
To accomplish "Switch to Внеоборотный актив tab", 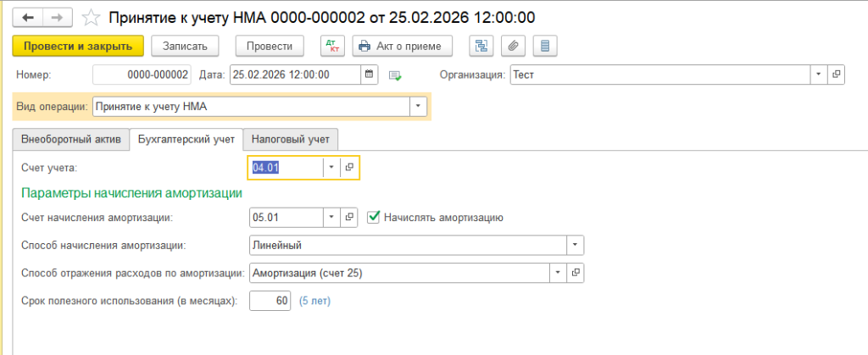I will click(71, 139).
